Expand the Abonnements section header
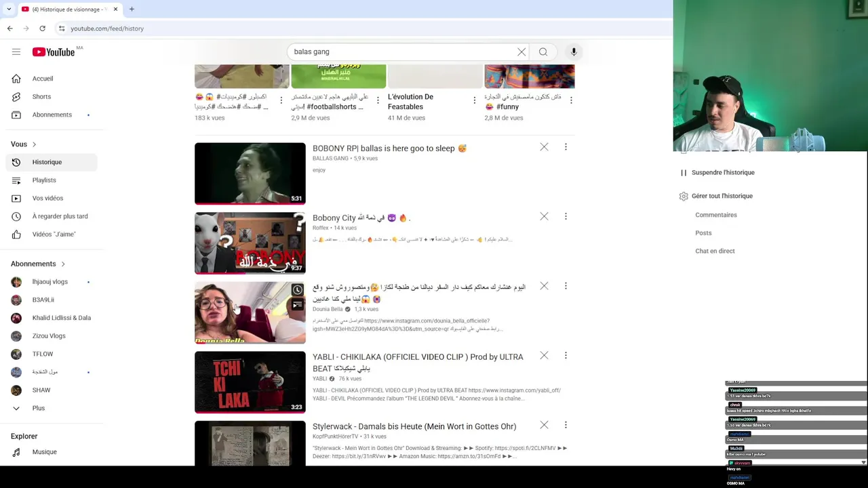 (x=38, y=264)
